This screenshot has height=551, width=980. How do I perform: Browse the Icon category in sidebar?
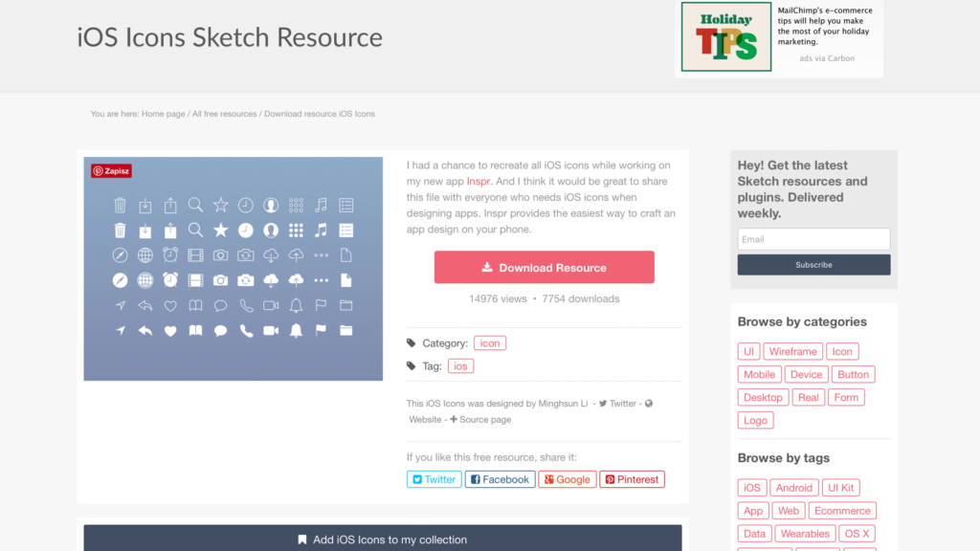842,351
